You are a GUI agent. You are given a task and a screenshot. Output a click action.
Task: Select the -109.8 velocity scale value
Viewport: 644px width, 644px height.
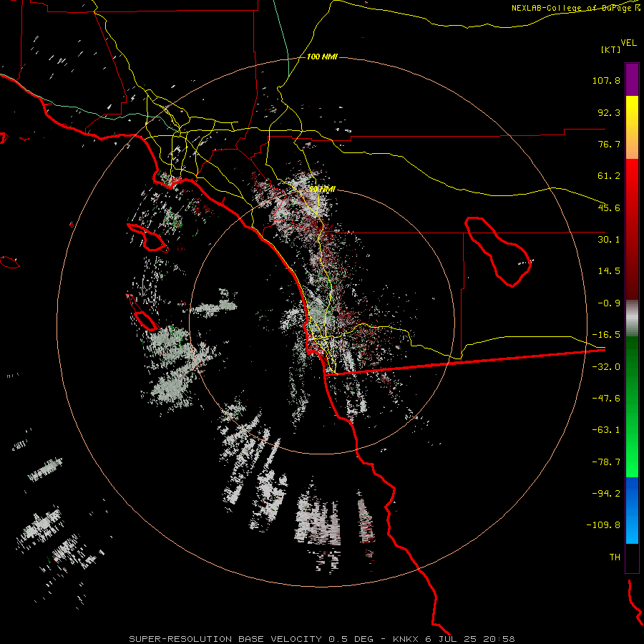603,525
